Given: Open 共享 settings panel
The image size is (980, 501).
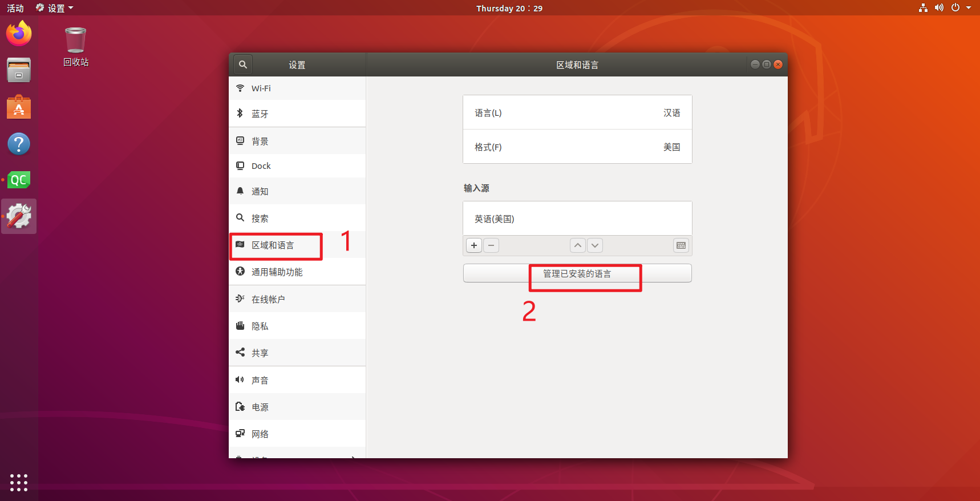Looking at the screenshot, I should [297, 353].
